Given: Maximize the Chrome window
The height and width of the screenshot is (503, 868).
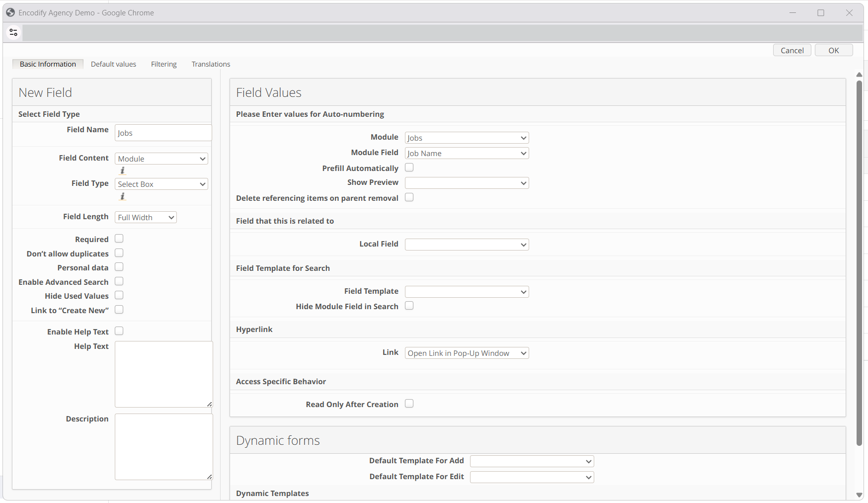Looking at the screenshot, I should point(821,12).
